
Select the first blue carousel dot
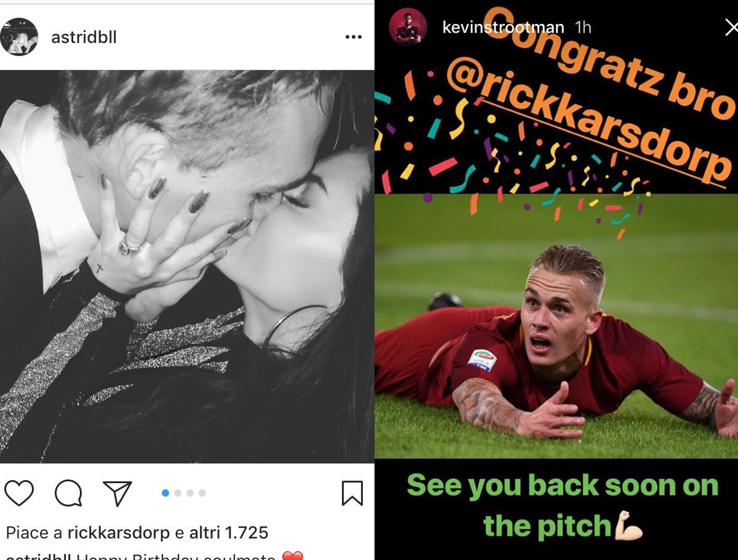tap(165, 493)
